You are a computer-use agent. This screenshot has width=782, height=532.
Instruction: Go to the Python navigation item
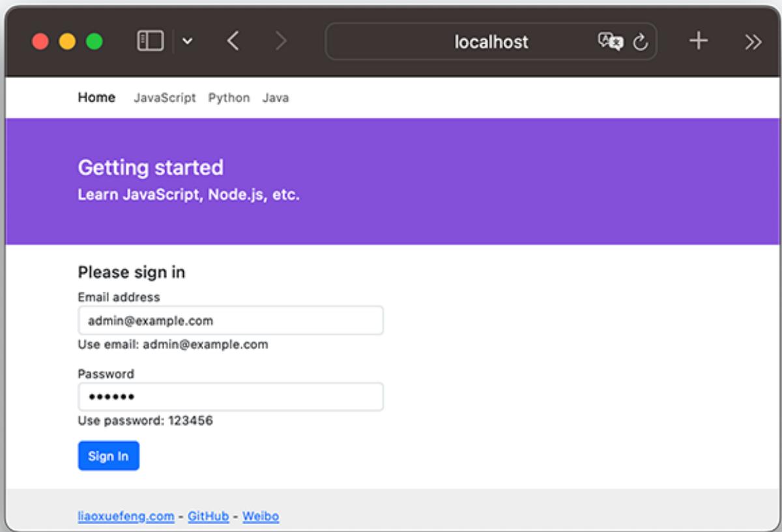229,98
